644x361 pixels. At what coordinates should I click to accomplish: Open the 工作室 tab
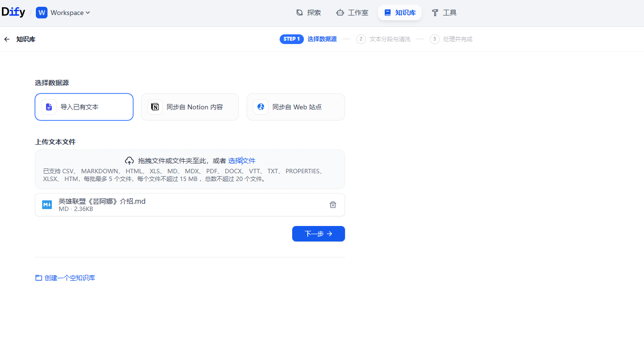(352, 13)
